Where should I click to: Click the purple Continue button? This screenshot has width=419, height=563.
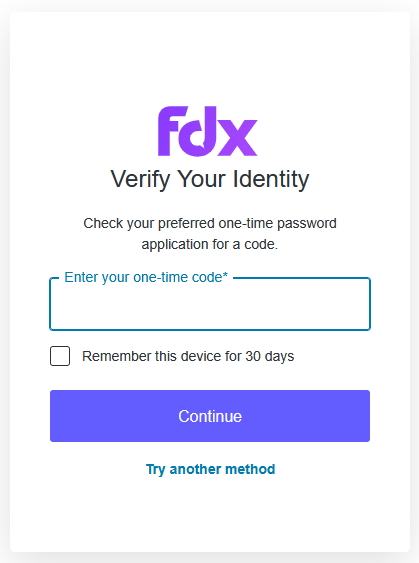[210, 416]
